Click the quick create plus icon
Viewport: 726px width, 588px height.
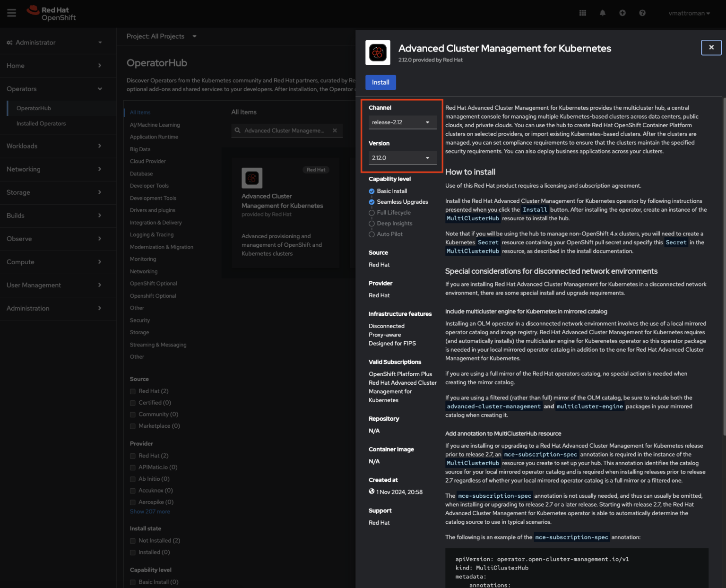(622, 13)
